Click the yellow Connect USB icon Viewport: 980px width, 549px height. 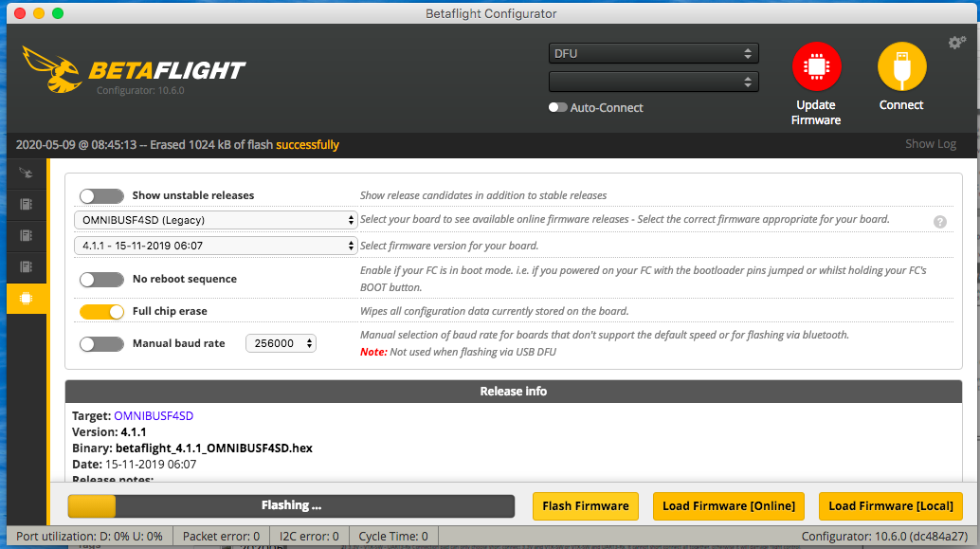click(901, 66)
